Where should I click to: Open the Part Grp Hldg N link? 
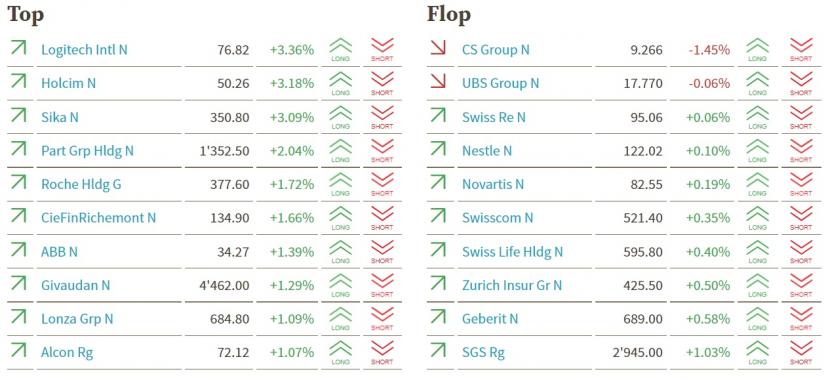click(87, 151)
